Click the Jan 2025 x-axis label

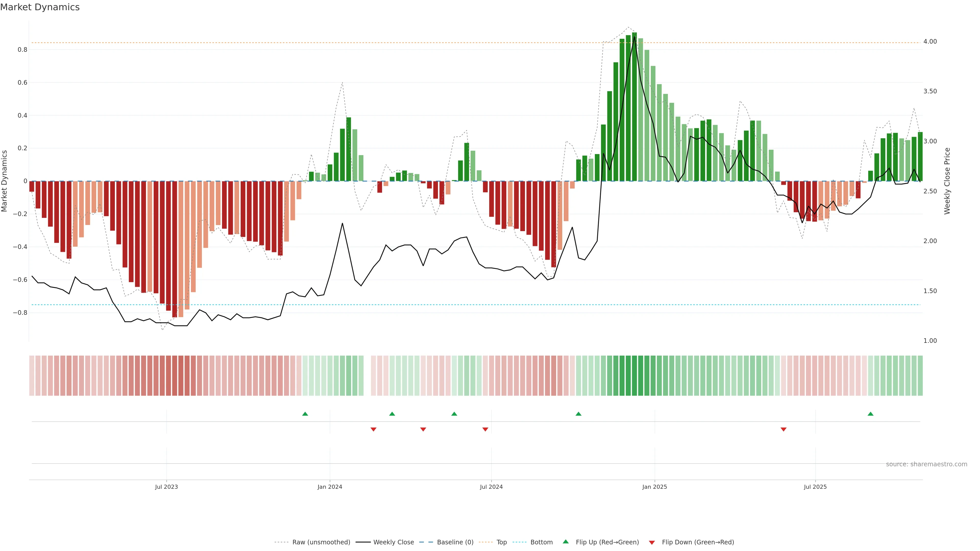tap(654, 487)
